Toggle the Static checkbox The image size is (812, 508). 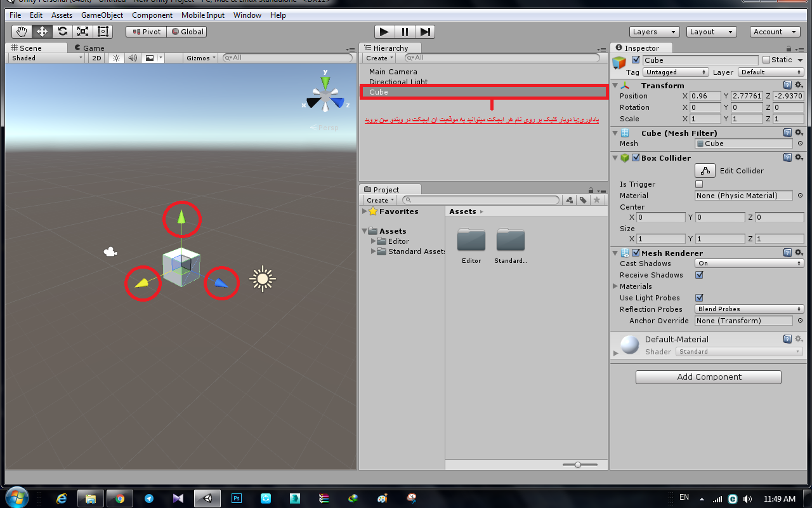point(766,60)
